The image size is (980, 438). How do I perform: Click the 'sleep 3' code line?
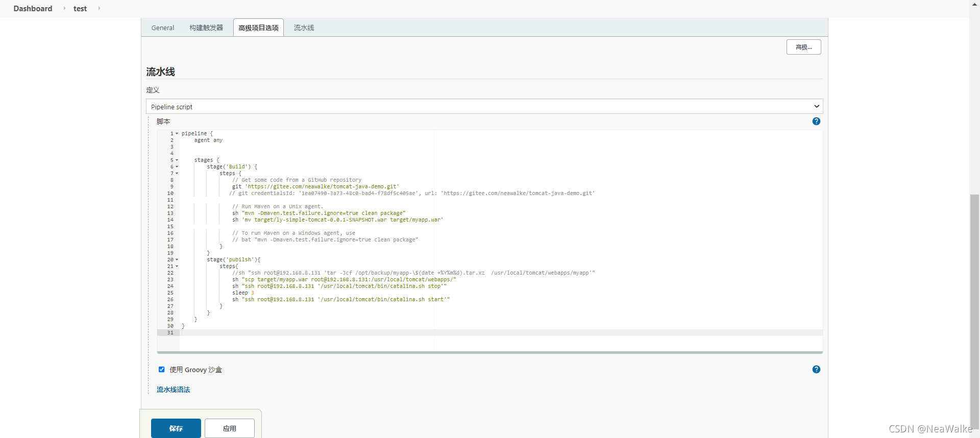click(243, 293)
